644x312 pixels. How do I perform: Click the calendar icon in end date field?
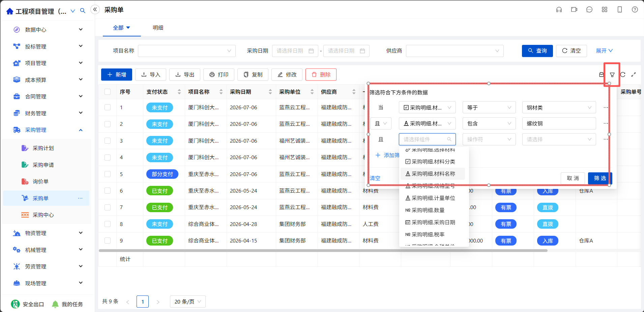(362, 51)
